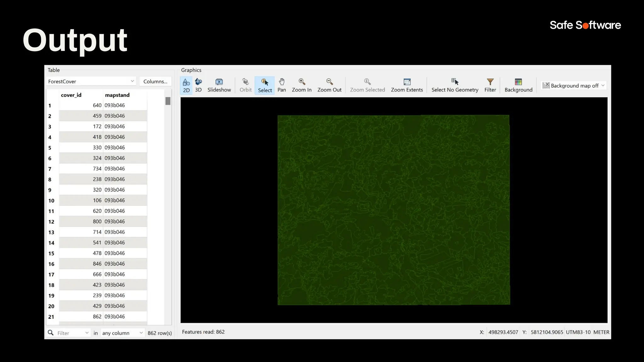Open the 'any column' filter dropdown
Image resolution: width=644 pixels, height=362 pixels.
click(x=122, y=333)
